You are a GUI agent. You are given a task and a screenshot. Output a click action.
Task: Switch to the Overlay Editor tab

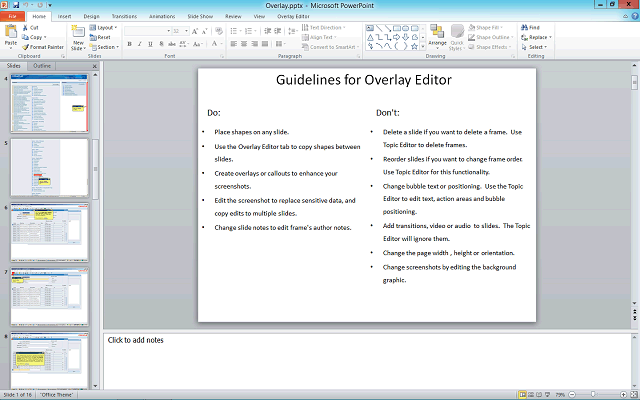(293, 17)
